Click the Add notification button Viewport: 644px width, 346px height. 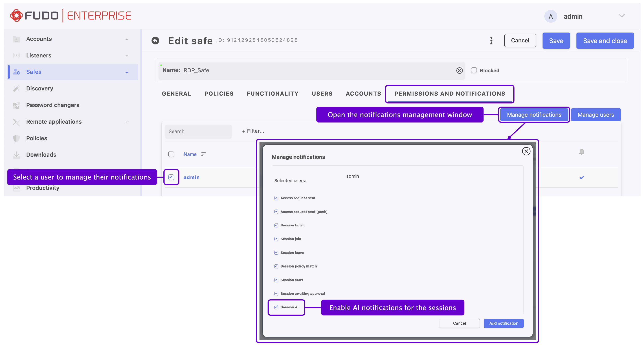tap(503, 323)
